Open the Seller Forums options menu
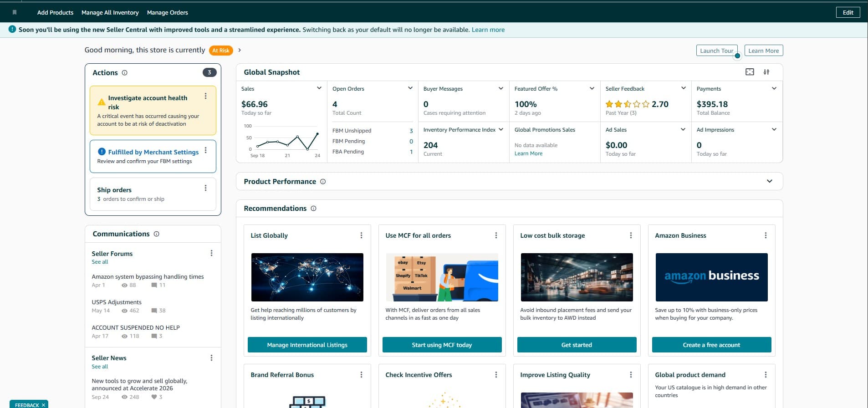Viewport: 868px width, 408px height. point(211,253)
